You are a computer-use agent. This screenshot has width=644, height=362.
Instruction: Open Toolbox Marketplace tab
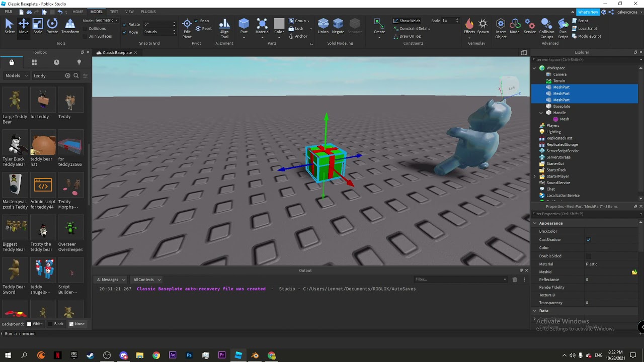12,62
